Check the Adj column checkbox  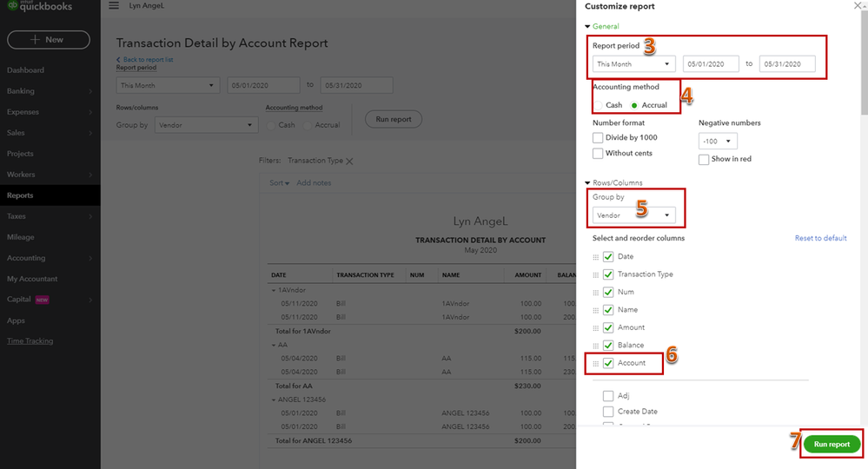point(608,396)
